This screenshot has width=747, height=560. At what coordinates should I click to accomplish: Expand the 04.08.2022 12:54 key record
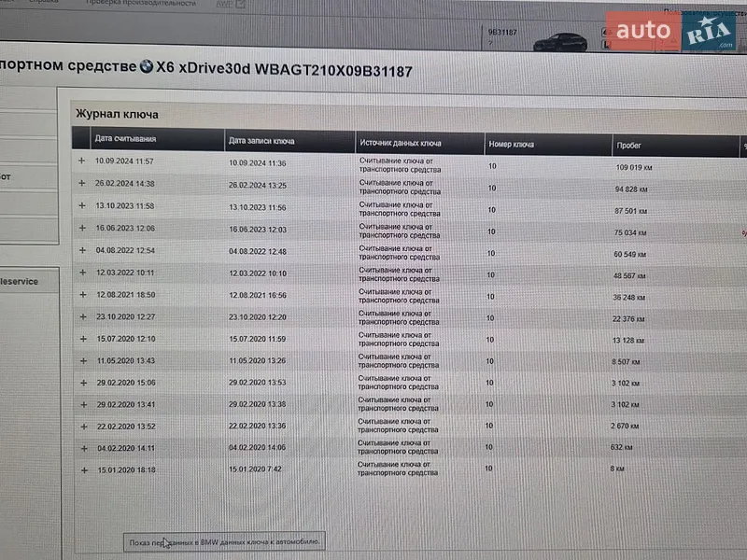pos(82,250)
